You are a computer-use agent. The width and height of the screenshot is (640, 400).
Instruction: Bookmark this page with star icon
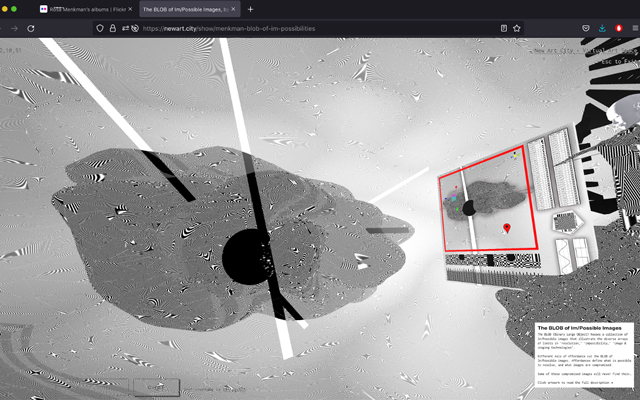coord(517,28)
